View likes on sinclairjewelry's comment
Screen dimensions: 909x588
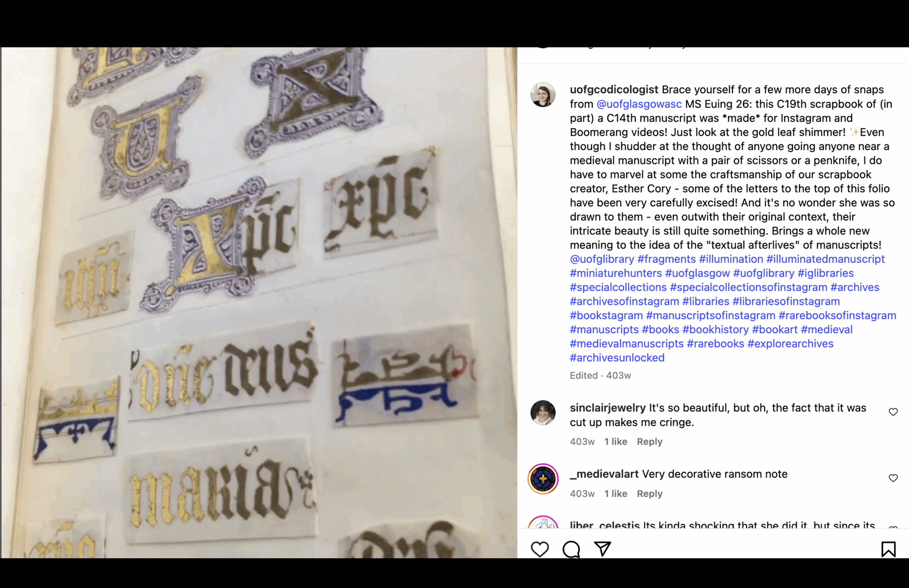615,441
